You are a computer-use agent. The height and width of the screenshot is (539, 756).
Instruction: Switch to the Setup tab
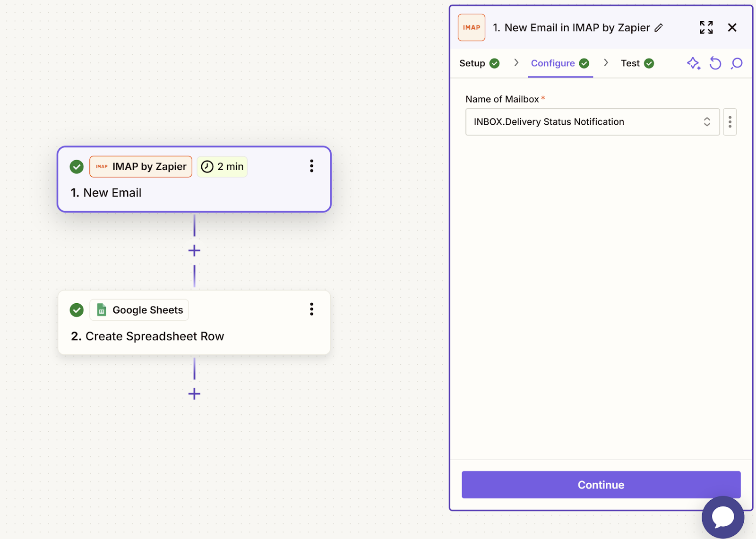click(479, 63)
